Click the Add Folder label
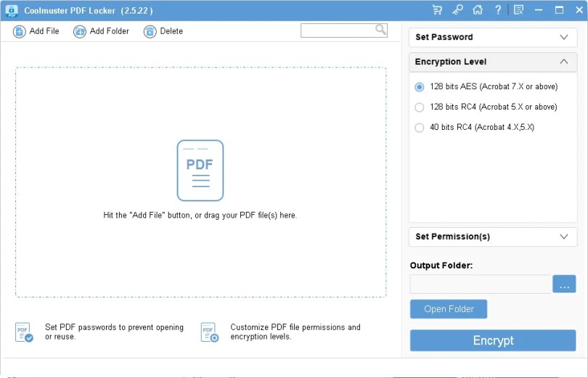The width and height of the screenshot is (588, 378). coord(110,31)
